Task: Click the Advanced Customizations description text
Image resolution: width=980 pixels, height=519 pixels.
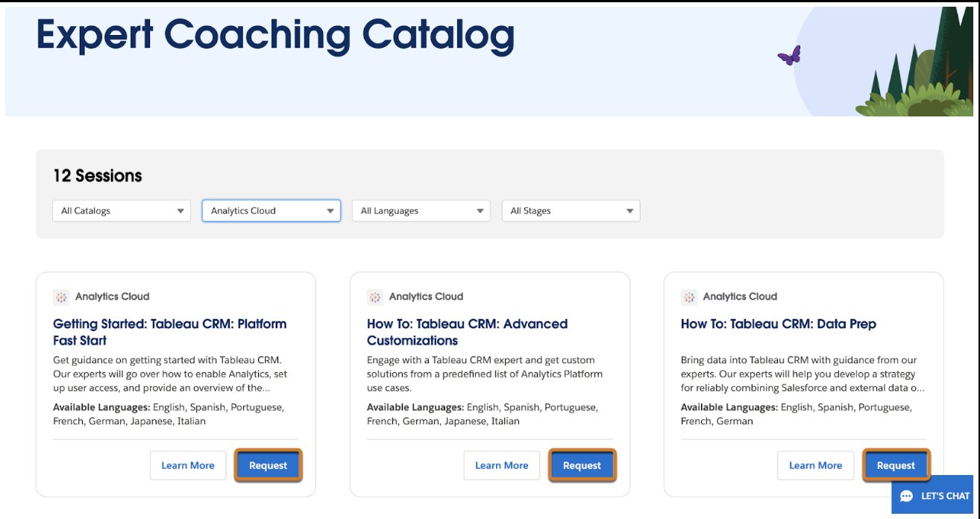Action: point(485,374)
